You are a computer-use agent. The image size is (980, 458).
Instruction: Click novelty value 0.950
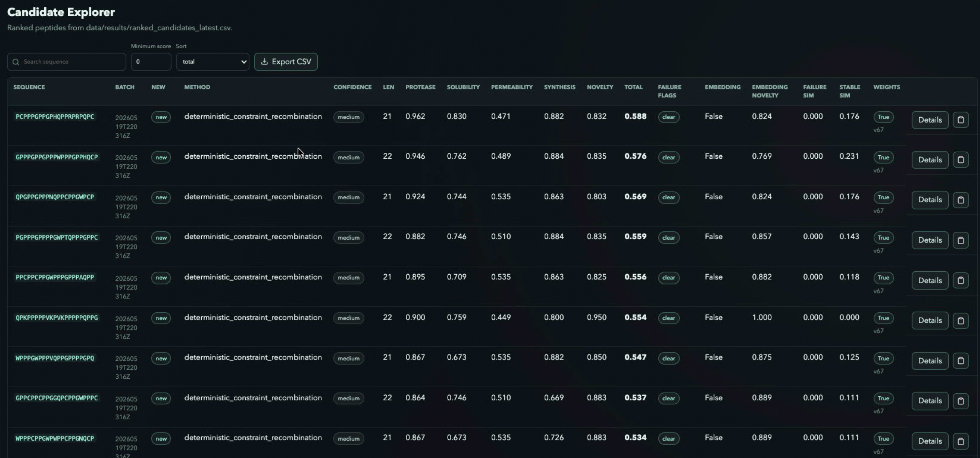(596, 317)
